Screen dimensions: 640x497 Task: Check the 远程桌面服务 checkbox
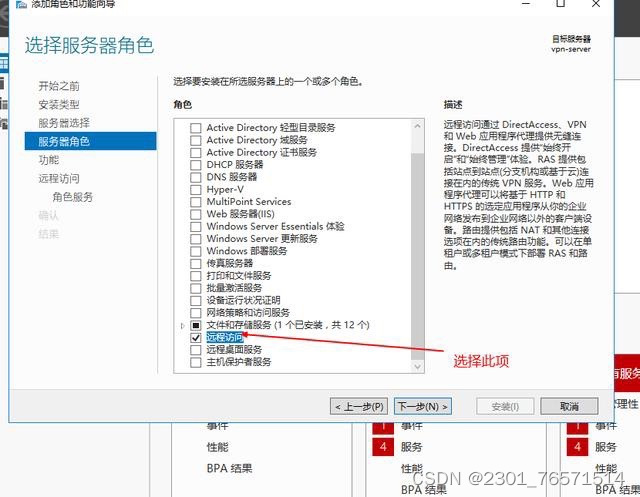(196, 350)
